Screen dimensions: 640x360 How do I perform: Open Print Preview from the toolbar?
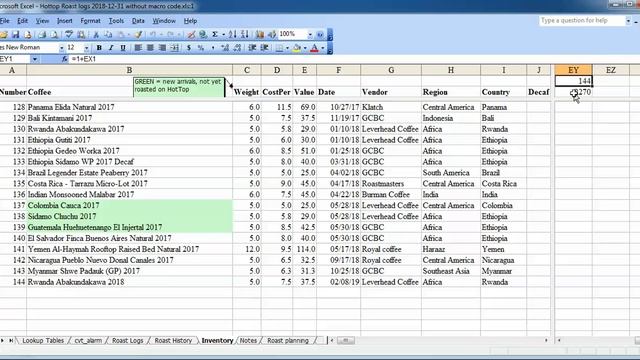click(54, 35)
